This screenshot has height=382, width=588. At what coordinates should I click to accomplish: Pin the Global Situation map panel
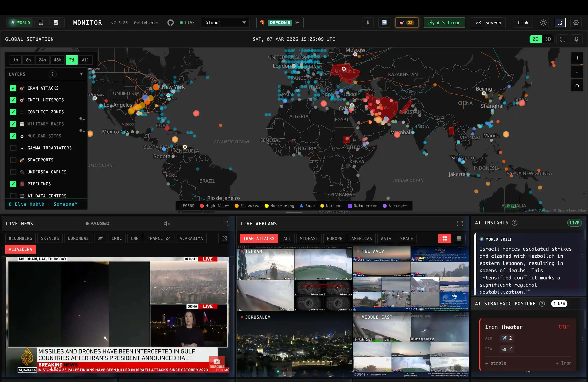577,39
